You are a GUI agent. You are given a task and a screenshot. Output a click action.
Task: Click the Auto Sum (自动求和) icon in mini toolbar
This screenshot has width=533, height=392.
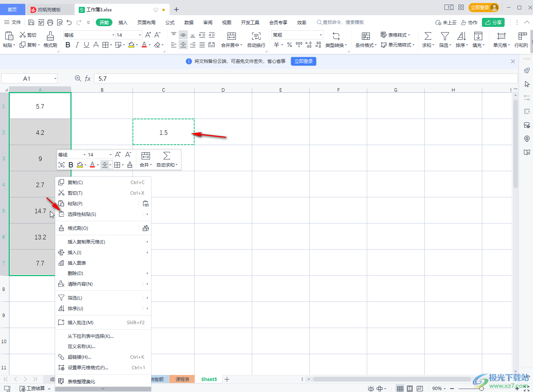click(x=167, y=156)
